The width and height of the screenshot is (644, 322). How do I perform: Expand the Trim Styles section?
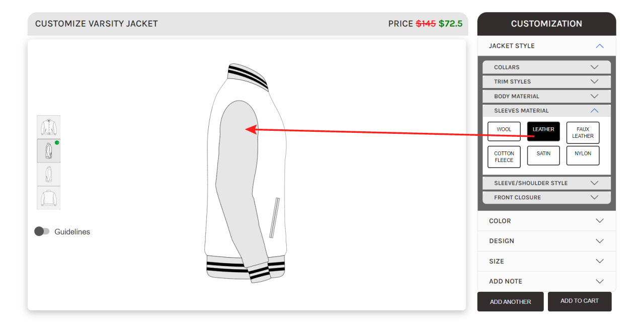[x=546, y=82]
